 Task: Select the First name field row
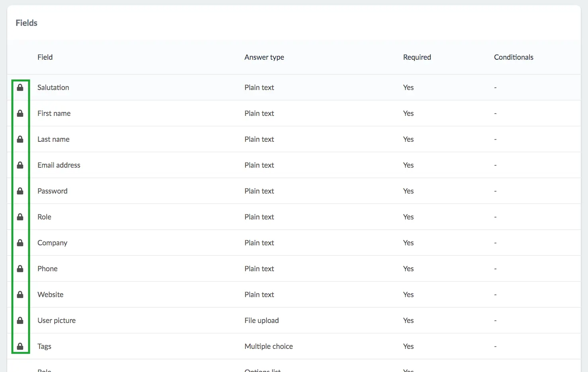pos(294,113)
